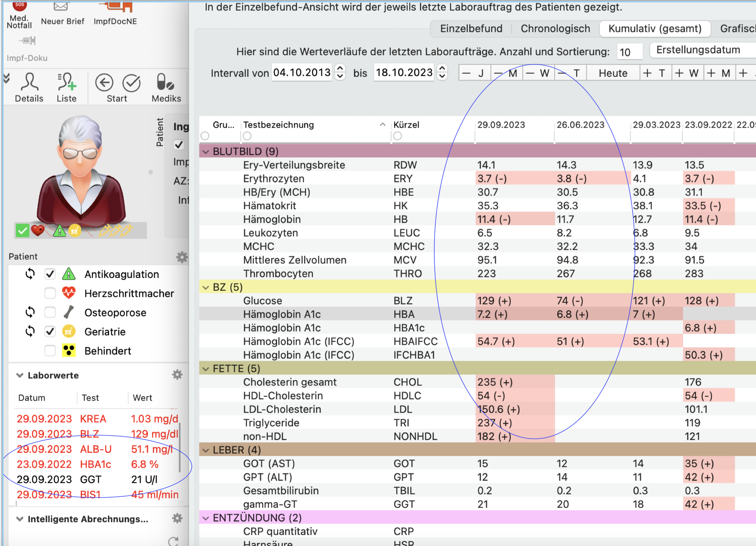Toggle the checkbox under the Ing heading
This screenshot has width=756, height=546.
click(x=179, y=144)
